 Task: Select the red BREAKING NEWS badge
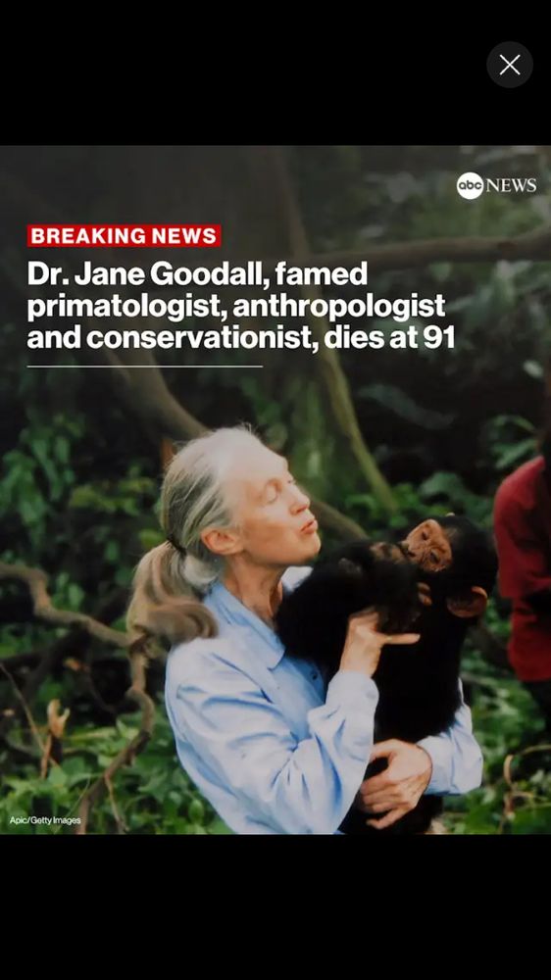coord(124,235)
